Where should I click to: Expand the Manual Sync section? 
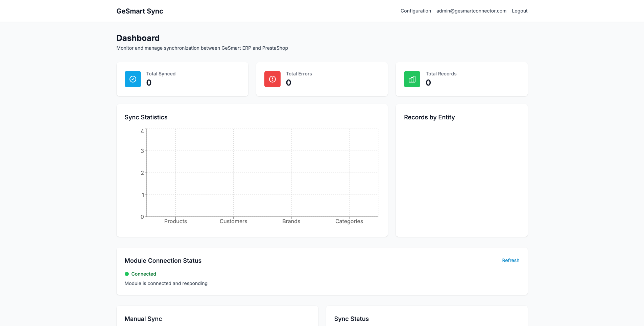[143, 319]
